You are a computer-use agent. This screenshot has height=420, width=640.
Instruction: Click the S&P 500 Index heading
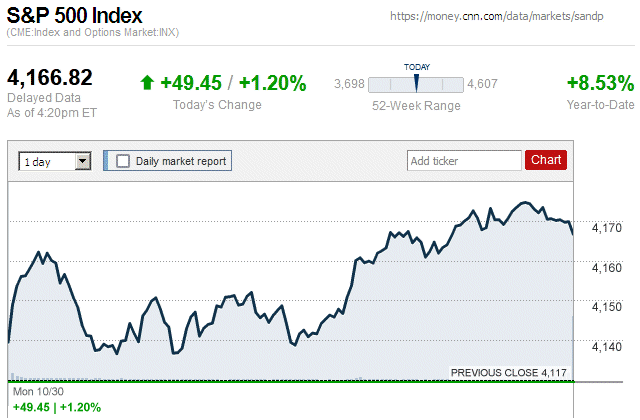click(x=75, y=16)
